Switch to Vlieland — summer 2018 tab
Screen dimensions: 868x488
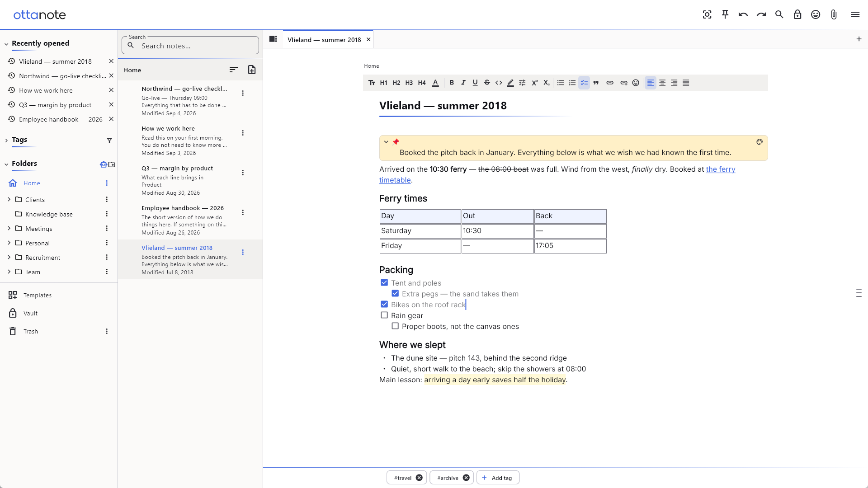(324, 40)
